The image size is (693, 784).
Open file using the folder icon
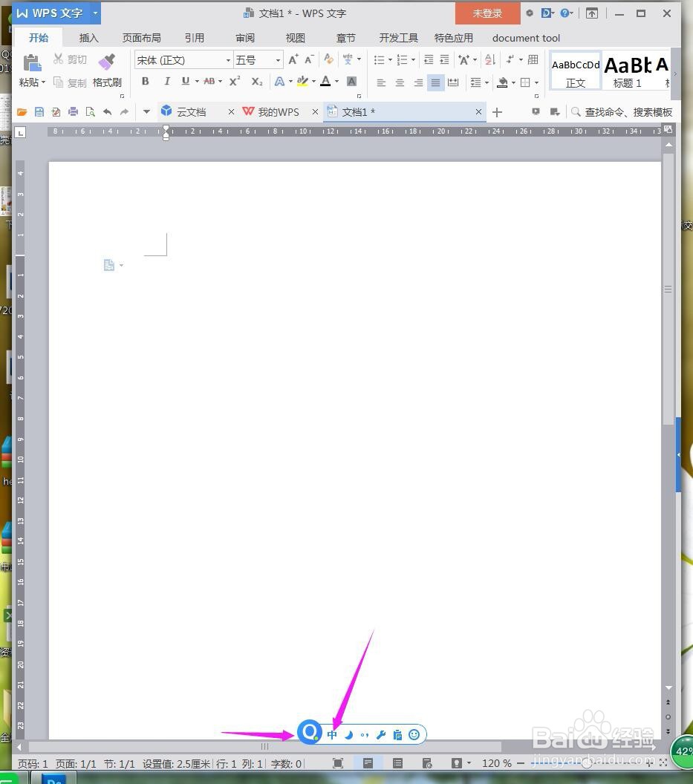[22, 112]
